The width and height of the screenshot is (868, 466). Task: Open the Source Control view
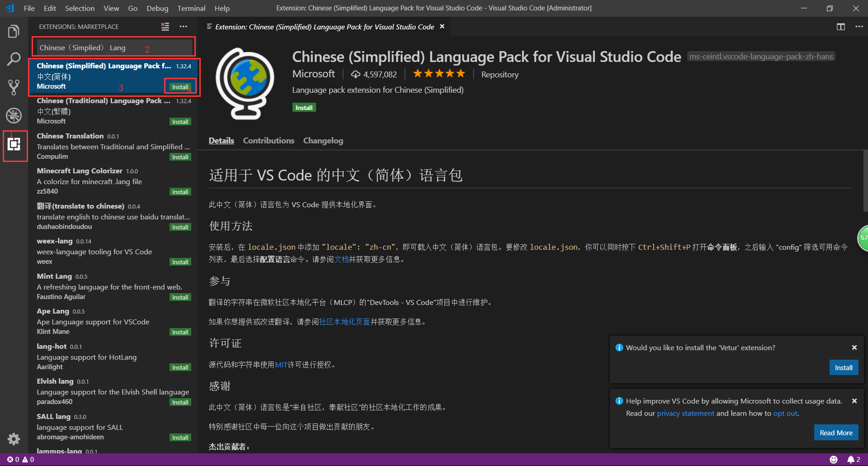pos(14,87)
